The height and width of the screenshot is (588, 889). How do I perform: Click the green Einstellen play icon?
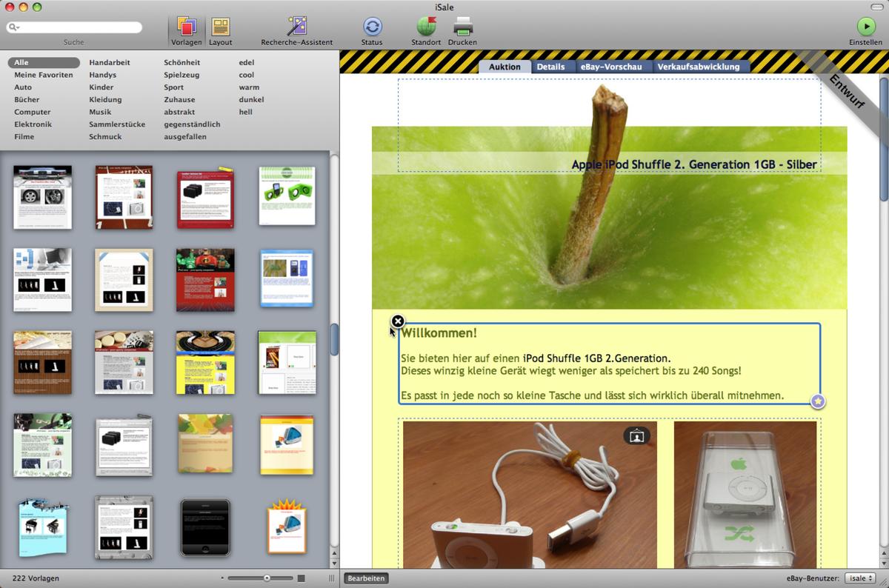865,27
